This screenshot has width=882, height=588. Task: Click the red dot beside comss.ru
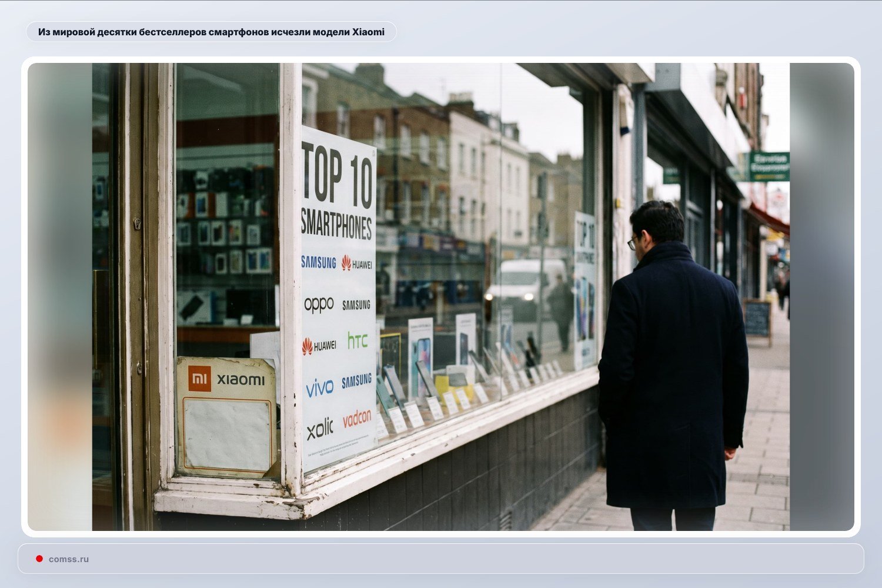[x=39, y=559]
